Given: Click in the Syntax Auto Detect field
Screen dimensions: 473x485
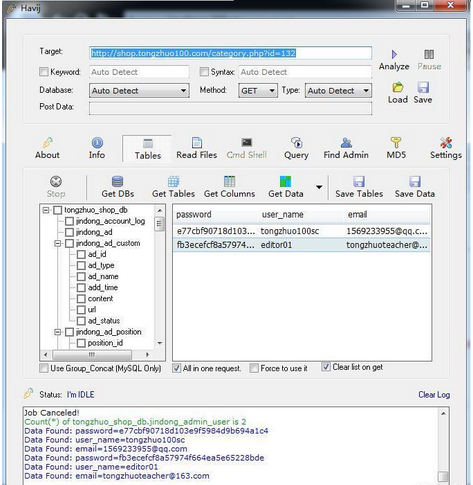Looking at the screenshot, I should (x=305, y=72).
